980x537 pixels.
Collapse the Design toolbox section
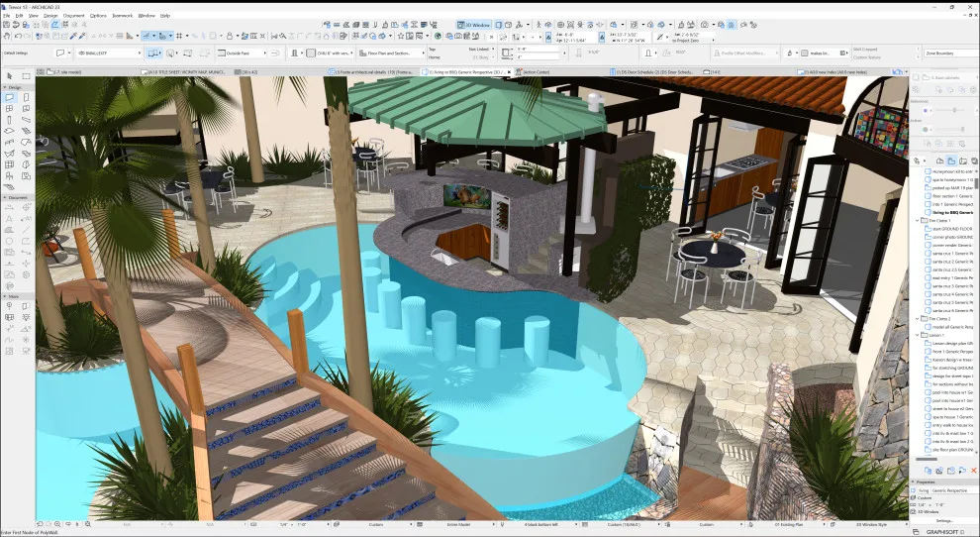tap(5, 87)
